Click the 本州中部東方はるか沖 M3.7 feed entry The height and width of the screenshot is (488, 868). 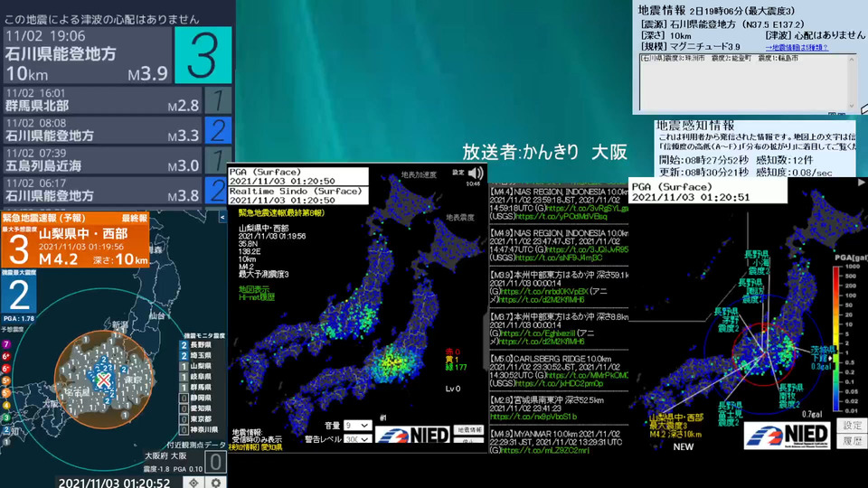(x=559, y=329)
